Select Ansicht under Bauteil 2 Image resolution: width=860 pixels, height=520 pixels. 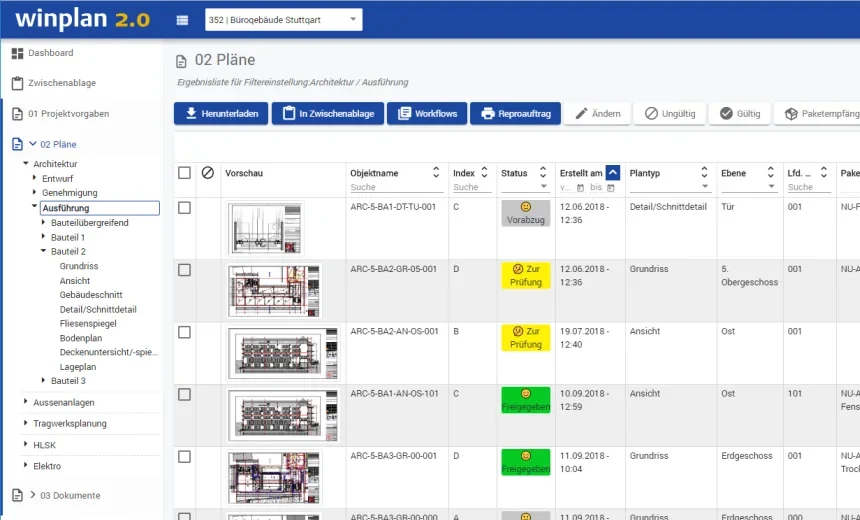point(75,280)
